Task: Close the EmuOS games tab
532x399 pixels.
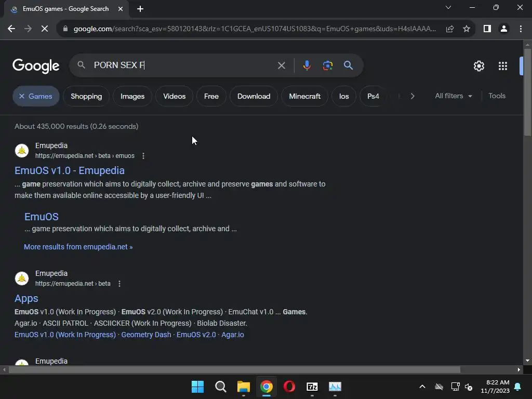Action: [x=121, y=9]
